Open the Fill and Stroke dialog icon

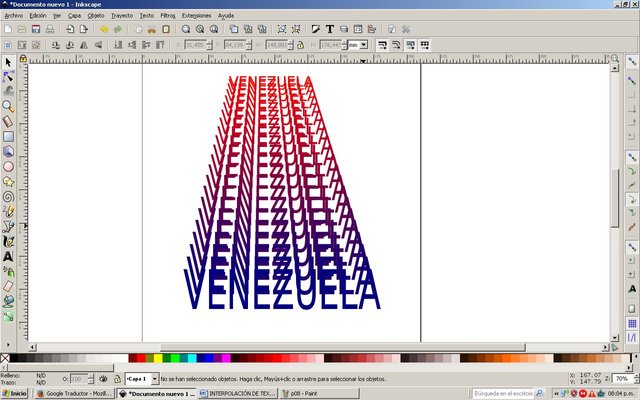[x=316, y=29]
